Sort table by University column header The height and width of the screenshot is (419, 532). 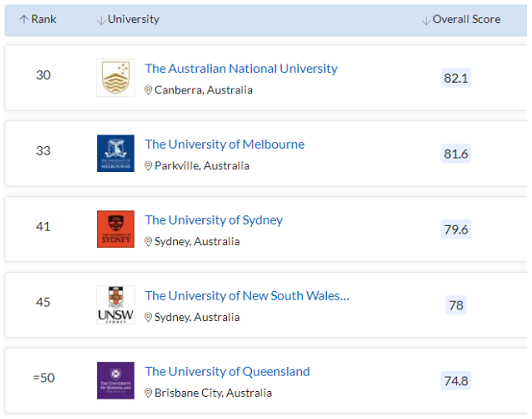pos(128,19)
